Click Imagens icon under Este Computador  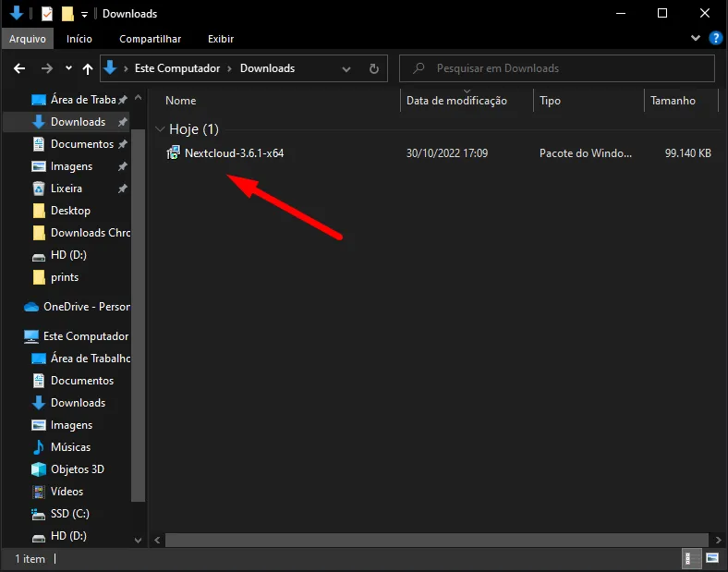(x=39, y=425)
